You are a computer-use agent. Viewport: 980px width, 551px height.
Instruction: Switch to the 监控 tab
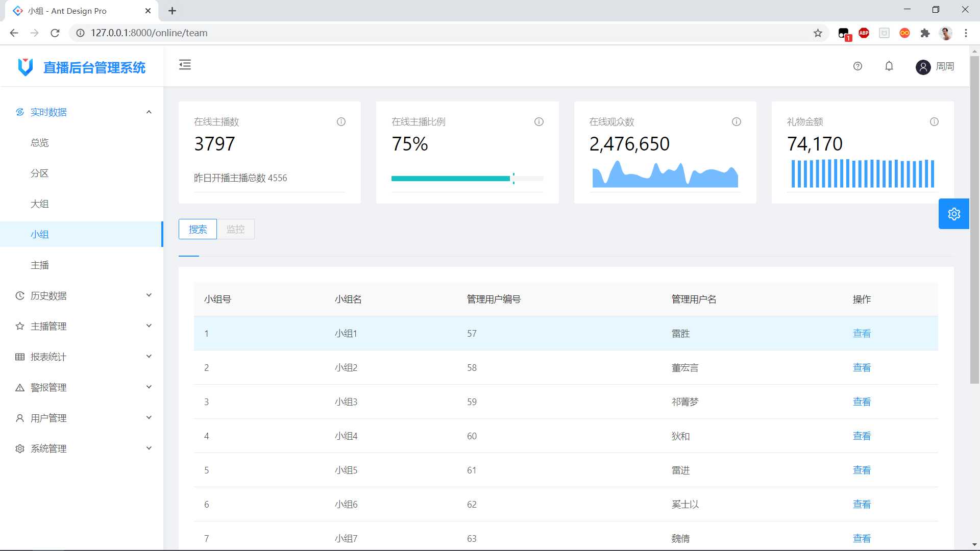tap(235, 229)
